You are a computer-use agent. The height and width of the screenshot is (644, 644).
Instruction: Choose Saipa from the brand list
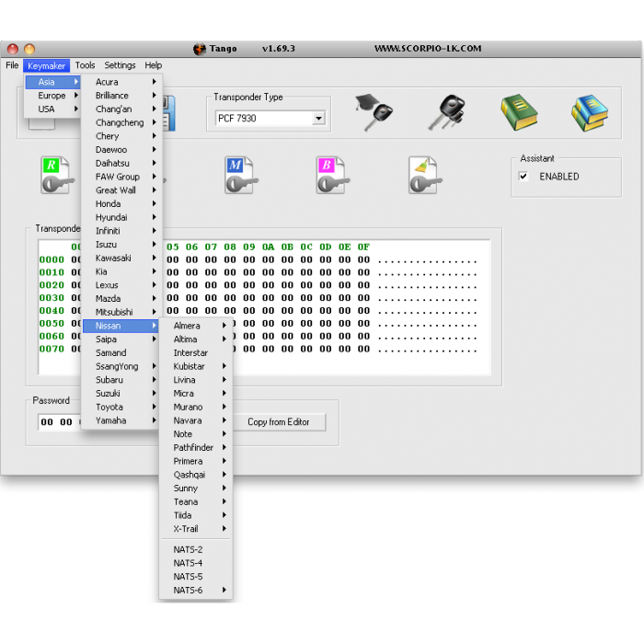121,339
